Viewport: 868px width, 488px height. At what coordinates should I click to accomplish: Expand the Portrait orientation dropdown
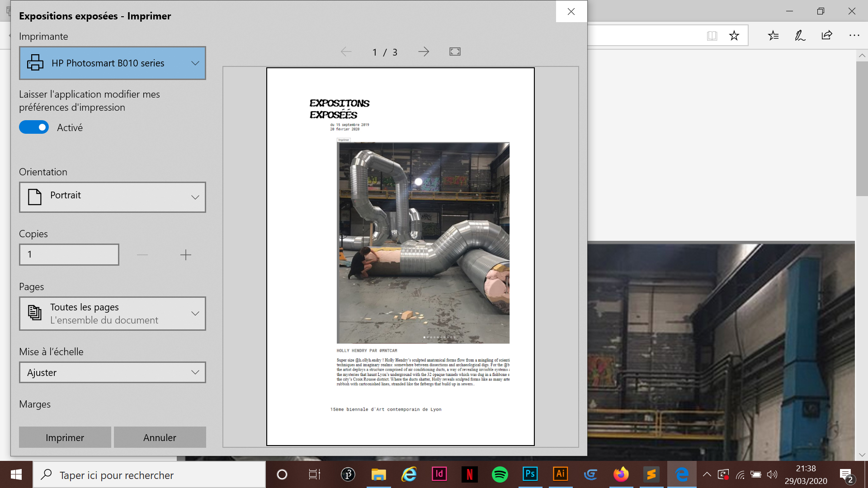click(x=113, y=197)
